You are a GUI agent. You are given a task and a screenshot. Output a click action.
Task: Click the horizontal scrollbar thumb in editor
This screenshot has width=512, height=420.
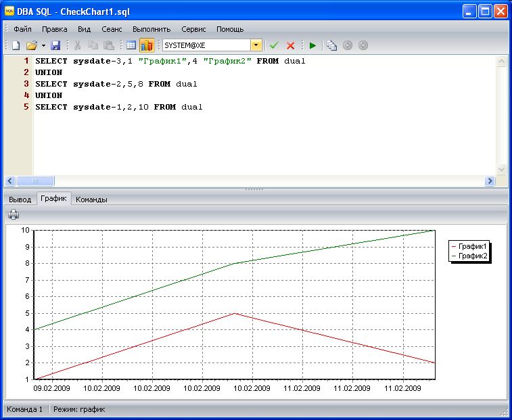[34, 181]
